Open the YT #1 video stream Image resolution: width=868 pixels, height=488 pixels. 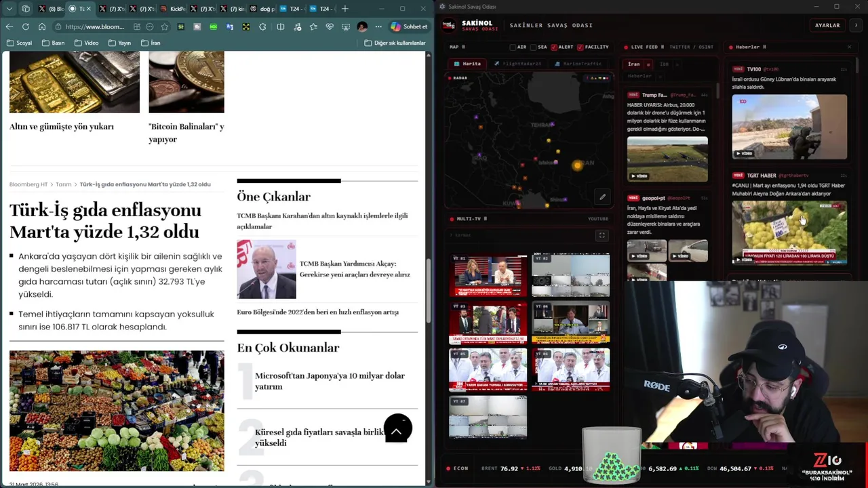pos(488,276)
